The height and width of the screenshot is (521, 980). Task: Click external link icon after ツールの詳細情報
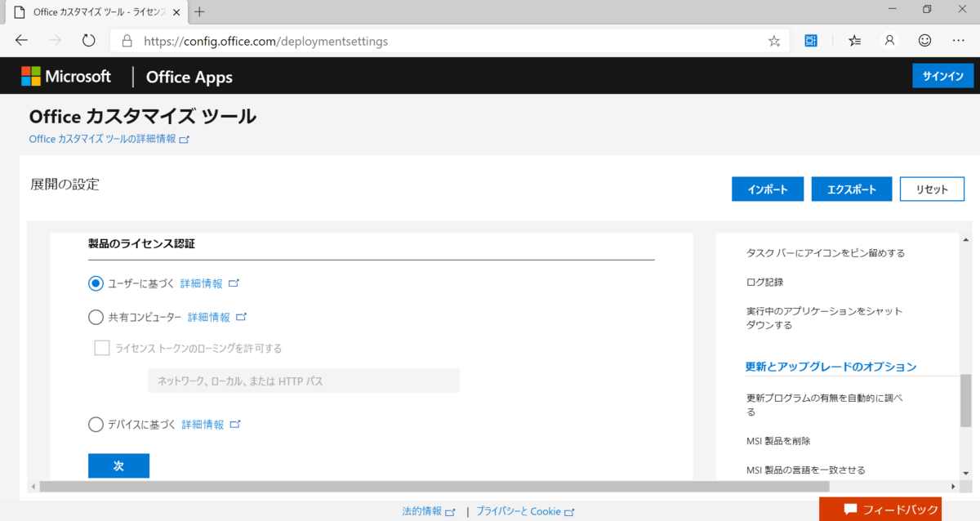185,140
